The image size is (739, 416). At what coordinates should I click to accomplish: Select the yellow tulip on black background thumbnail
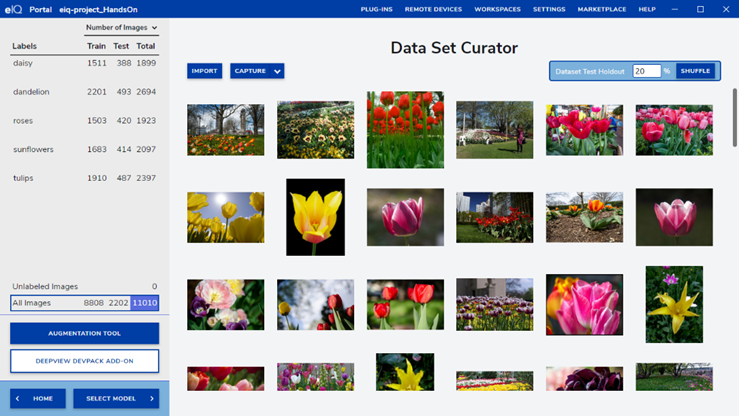[x=315, y=217]
